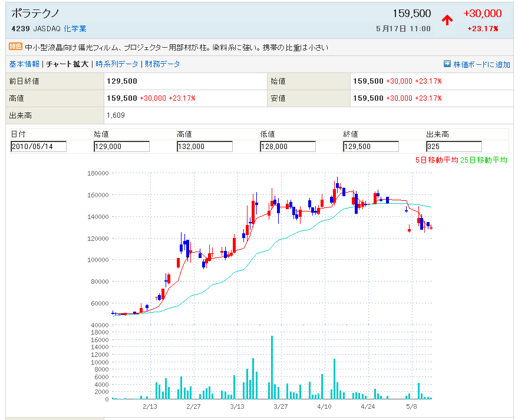Click the 株価ボードに追加 text link

(481, 65)
